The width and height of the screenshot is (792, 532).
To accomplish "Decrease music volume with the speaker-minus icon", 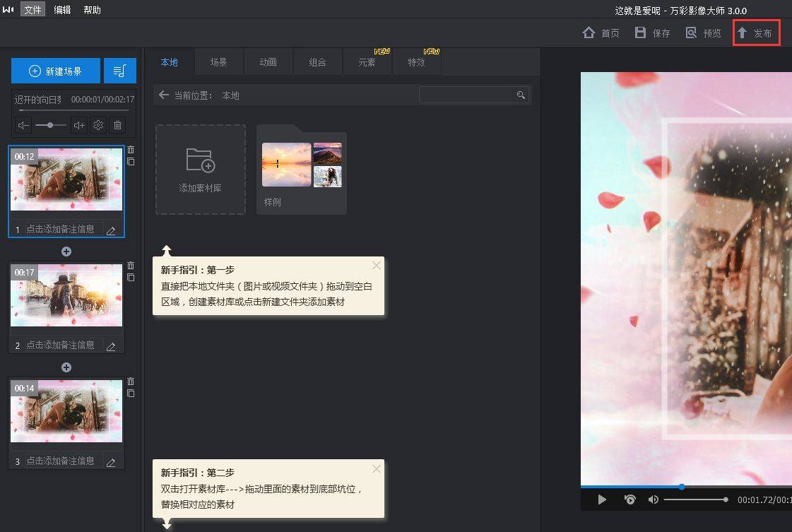I will tap(24, 125).
